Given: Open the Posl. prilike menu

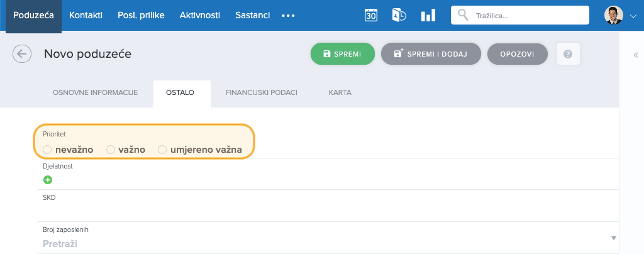Looking at the screenshot, I should (x=141, y=16).
